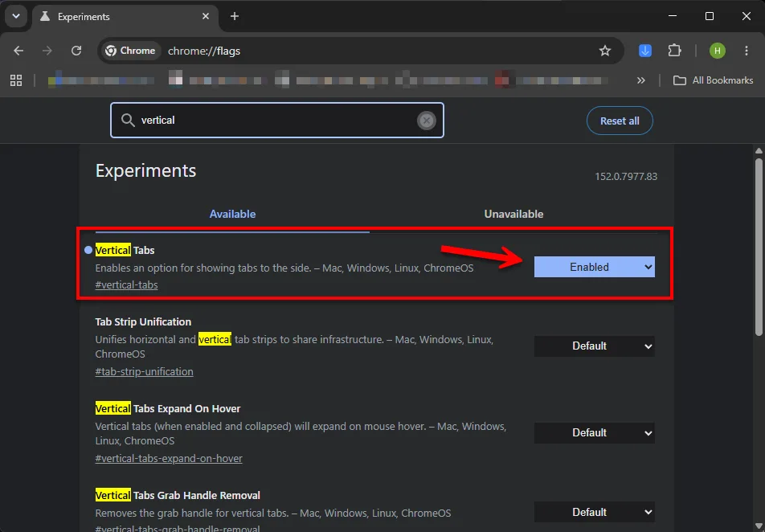This screenshot has width=765, height=532.
Task: Follow the #vertical-tabs link
Action: (x=126, y=285)
